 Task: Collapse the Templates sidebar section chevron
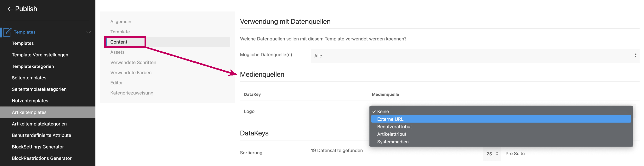tap(88, 32)
